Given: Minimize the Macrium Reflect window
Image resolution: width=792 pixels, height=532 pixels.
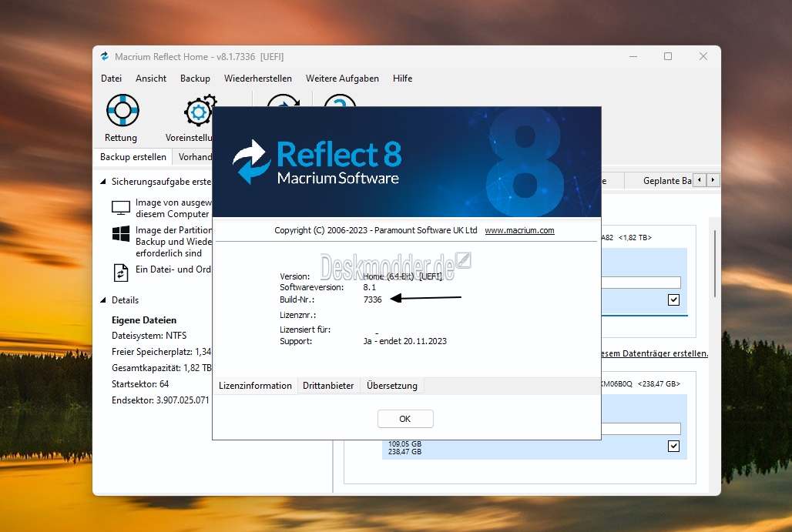Looking at the screenshot, I should (633, 56).
